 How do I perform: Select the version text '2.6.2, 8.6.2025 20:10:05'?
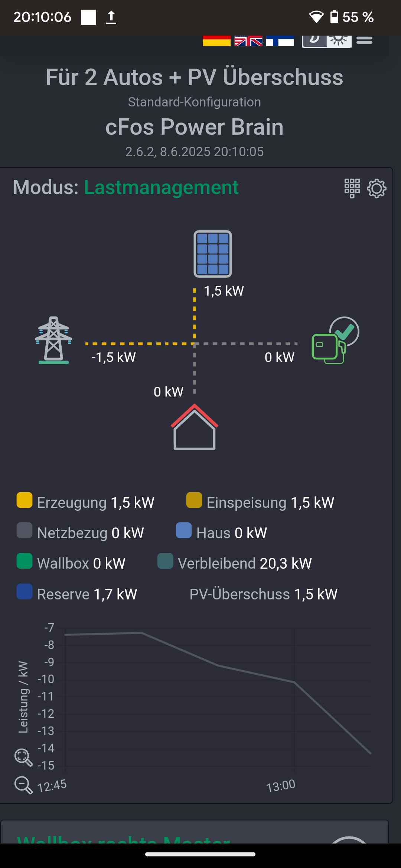tap(195, 152)
